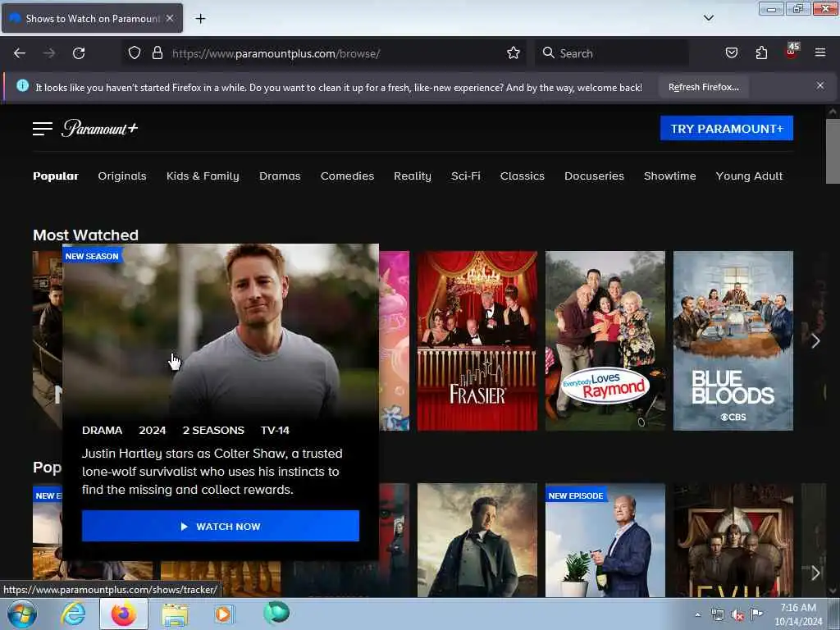The image size is (840, 630).
Task: Open the Dramas category
Action: click(x=281, y=176)
